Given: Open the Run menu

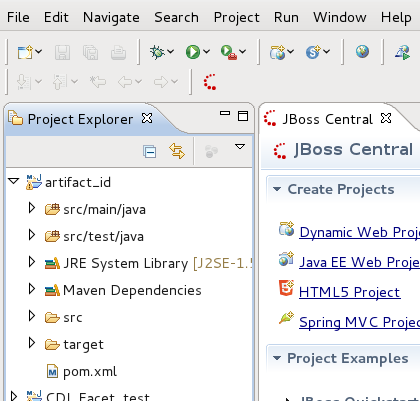Looking at the screenshot, I should point(286,17).
